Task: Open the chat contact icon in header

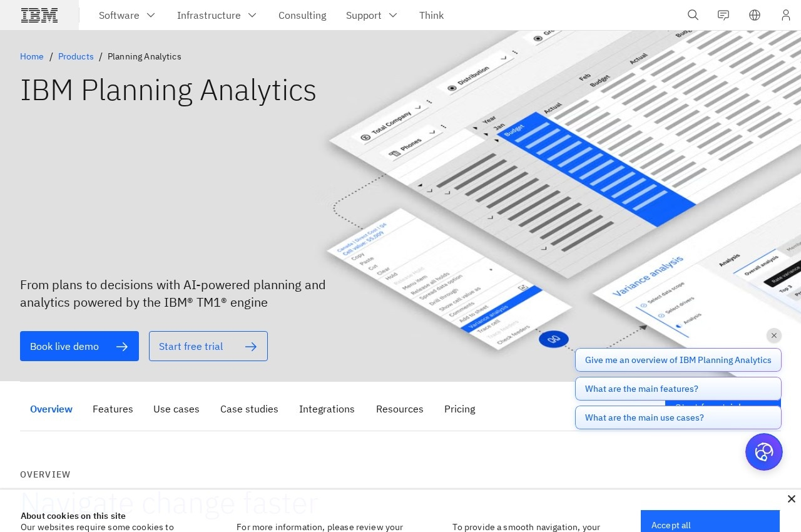Action: 723,15
